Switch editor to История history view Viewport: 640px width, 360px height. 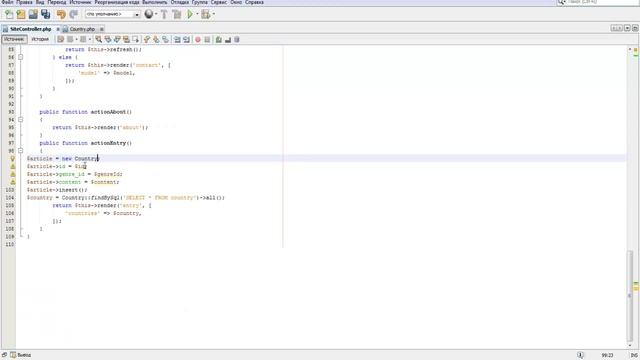[40, 39]
